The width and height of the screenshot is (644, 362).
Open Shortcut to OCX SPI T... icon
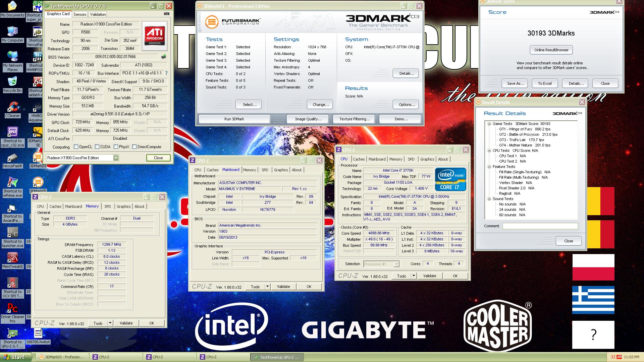[12, 288]
